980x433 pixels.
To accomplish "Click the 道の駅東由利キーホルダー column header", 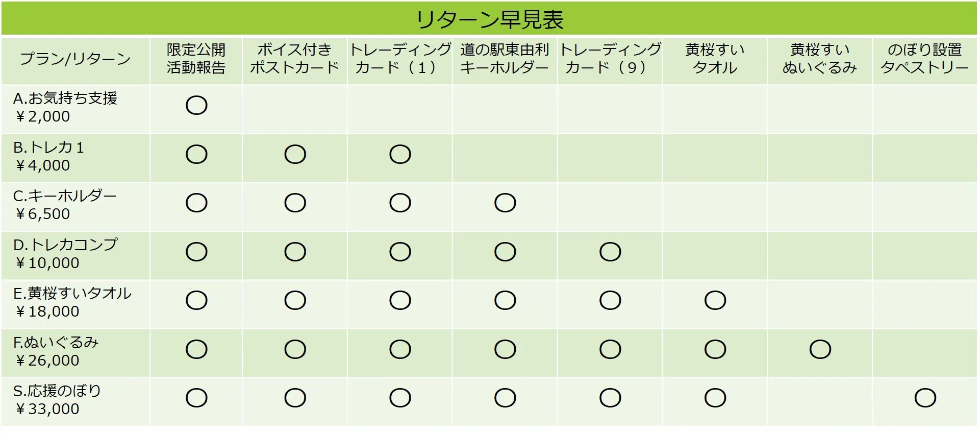I will click(x=505, y=59).
